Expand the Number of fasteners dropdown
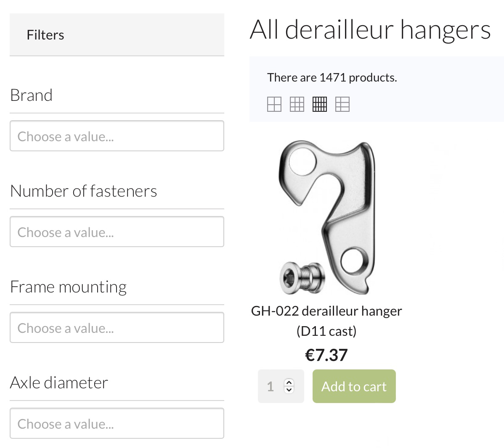Image resolution: width=504 pixels, height=448 pixels. [x=117, y=232]
